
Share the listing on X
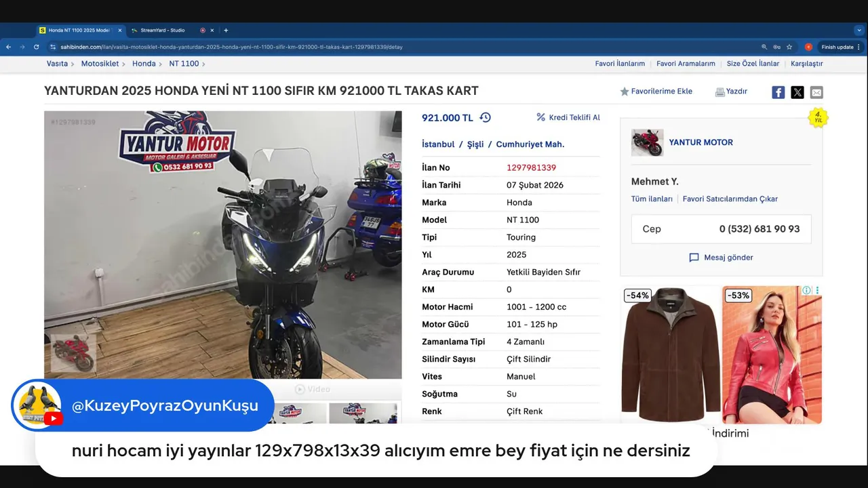[x=797, y=92]
